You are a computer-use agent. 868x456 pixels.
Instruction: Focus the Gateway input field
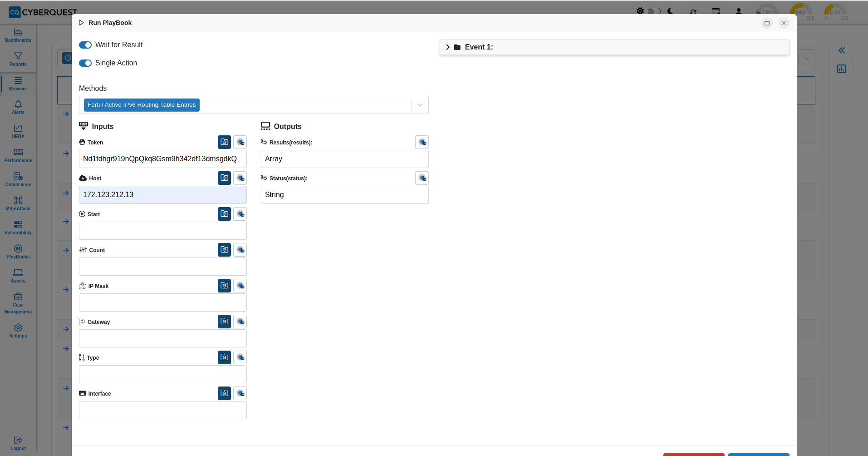pos(163,338)
